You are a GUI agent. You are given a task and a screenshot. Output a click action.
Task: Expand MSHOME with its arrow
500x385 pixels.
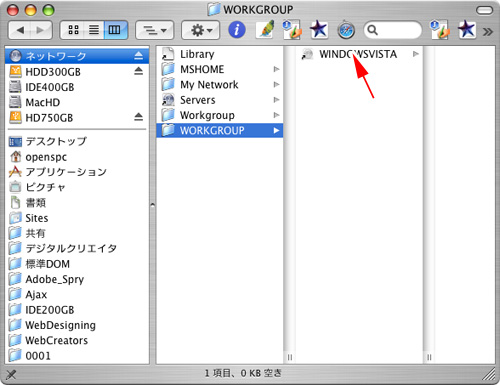[x=276, y=69]
